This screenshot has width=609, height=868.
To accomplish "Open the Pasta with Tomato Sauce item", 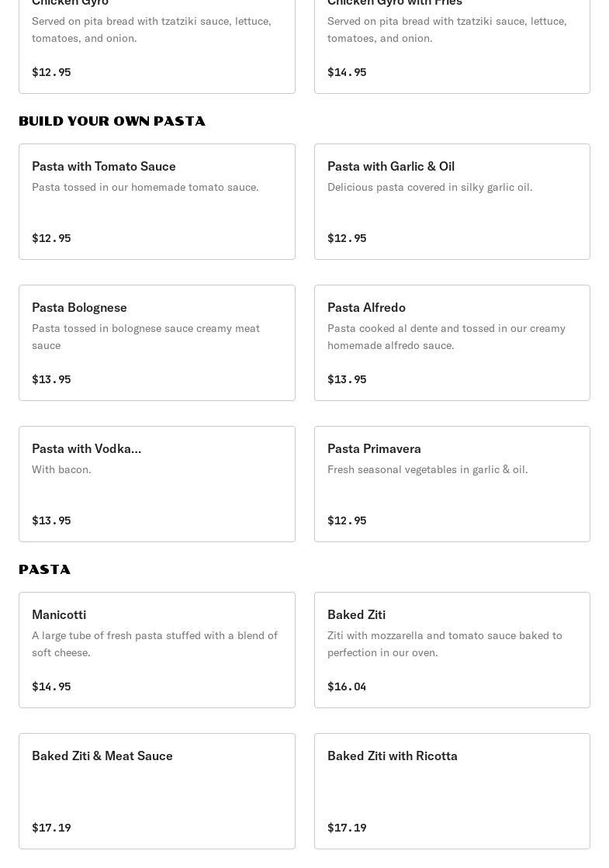I will (157, 201).
